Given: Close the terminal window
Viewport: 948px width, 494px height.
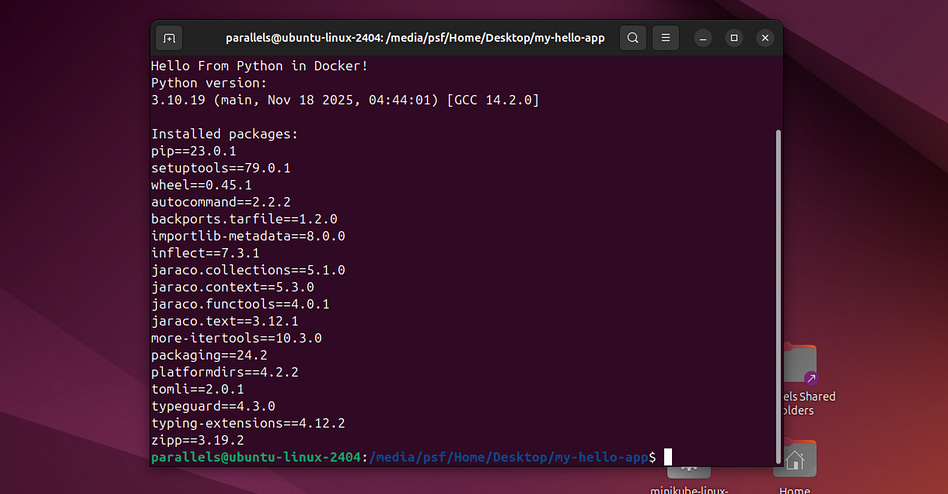Looking at the screenshot, I should pyautogui.click(x=765, y=38).
